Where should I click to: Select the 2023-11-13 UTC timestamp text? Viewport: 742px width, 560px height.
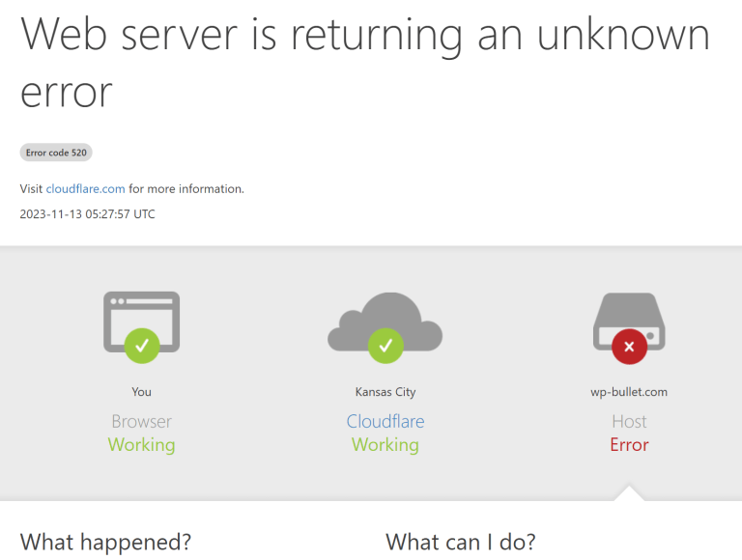pyautogui.click(x=87, y=214)
